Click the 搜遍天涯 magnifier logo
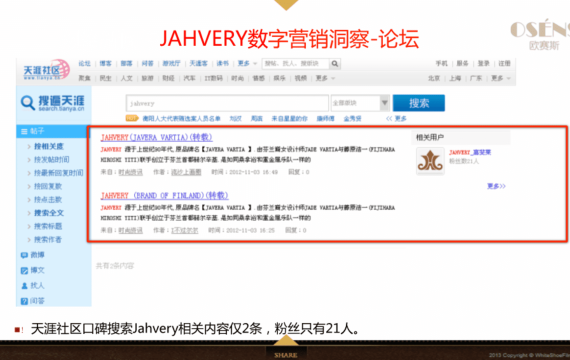The height and width of the screenshot is (360, 570). point(28,103)
